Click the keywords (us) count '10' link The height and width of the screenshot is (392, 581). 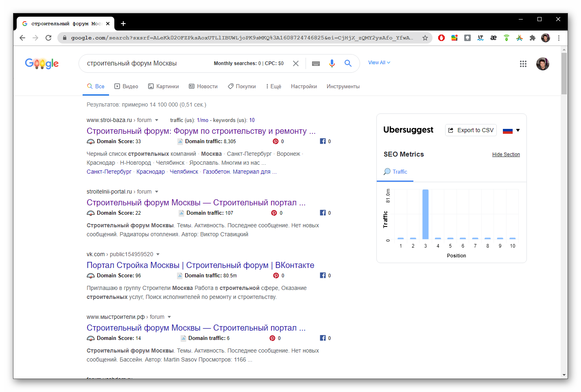coord(252,120)
